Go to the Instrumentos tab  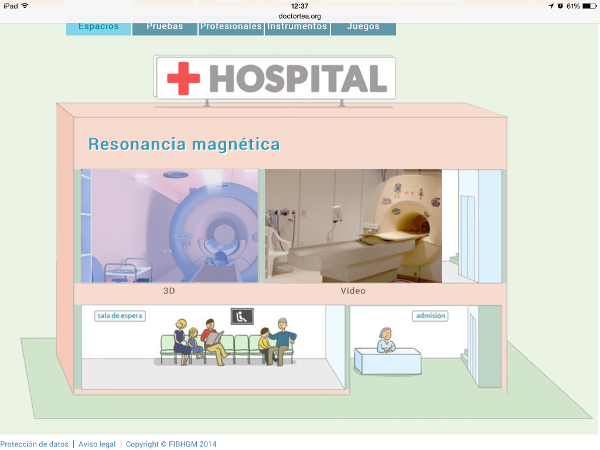[296, 27]
